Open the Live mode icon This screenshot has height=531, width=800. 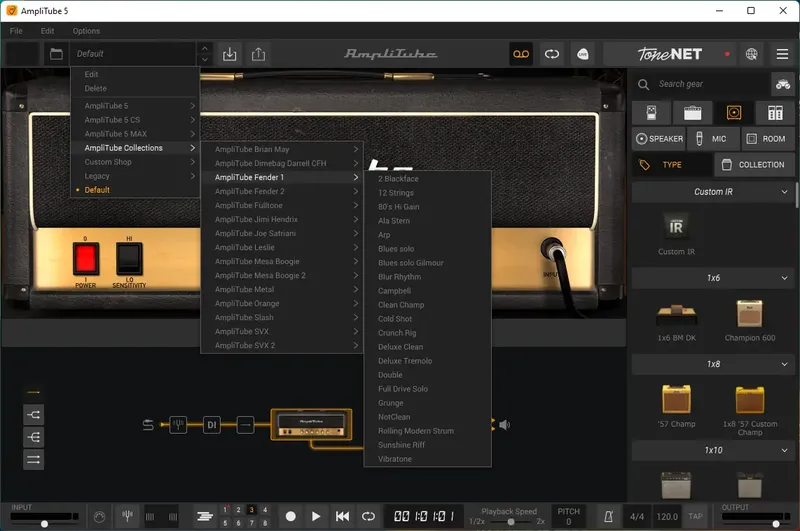pos(583,54)
